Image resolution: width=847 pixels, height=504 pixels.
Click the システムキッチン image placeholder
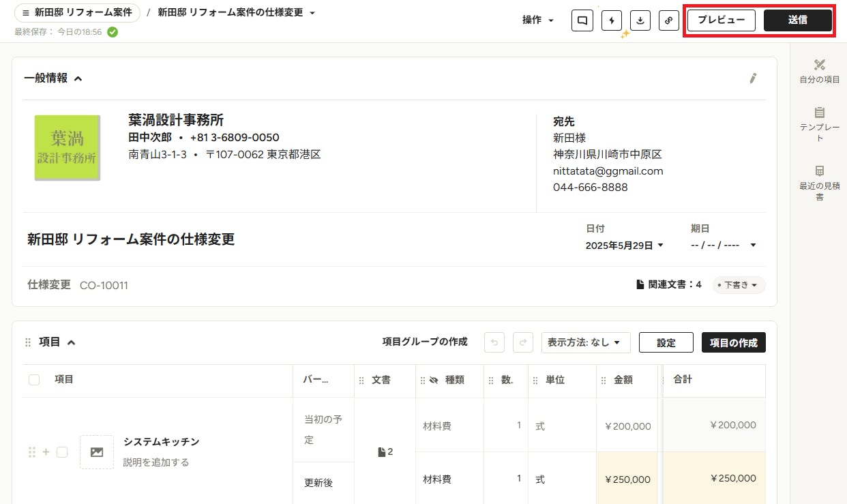[x=97, y=452]
